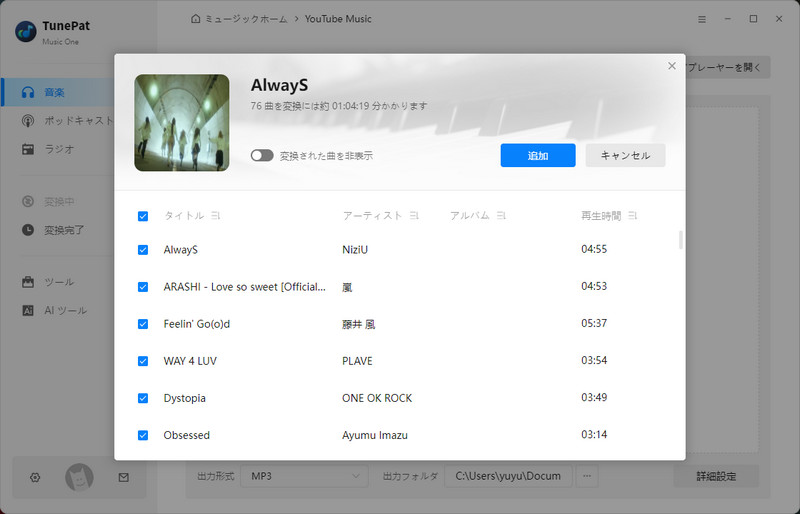The image size is (800, 514).
Task: Click the home icon in the breadcrumb
Action: pos(195,19)
